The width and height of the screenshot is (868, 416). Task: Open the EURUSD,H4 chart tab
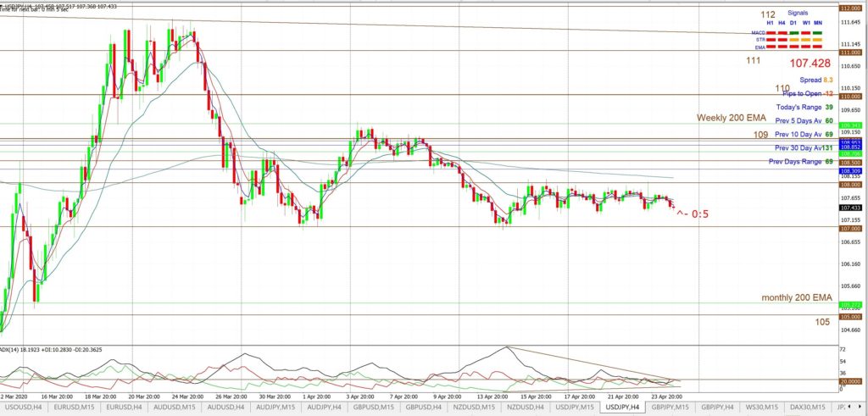(125, 408)
